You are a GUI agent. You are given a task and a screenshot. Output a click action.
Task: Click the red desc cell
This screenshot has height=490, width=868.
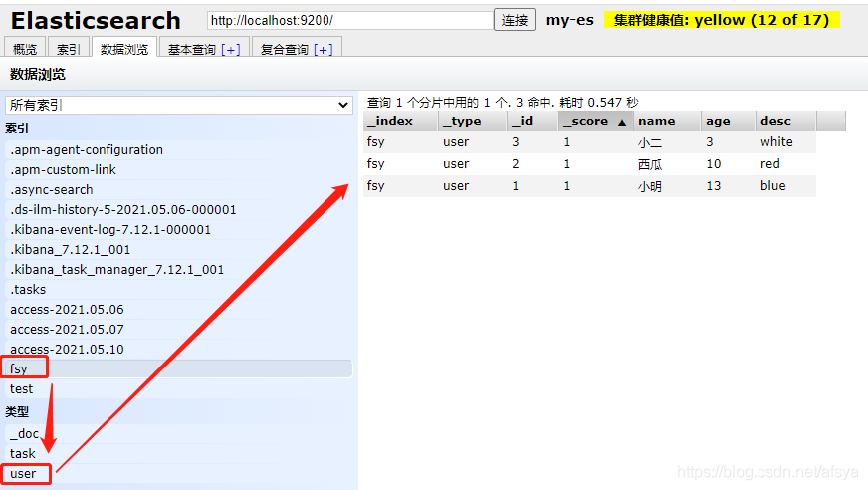click(x=770, y=164)
